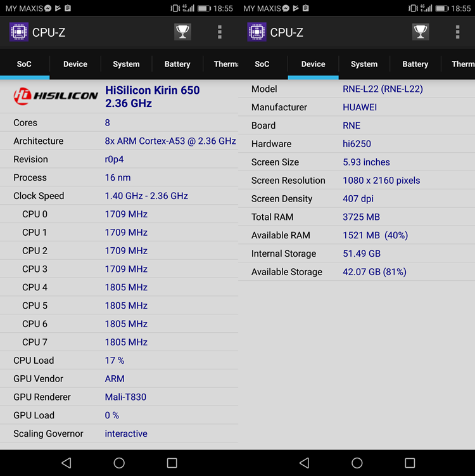Screen dimensions: 475x476
Task: Tap the Hardware value hi6250
Action: [x=357, y=144]
